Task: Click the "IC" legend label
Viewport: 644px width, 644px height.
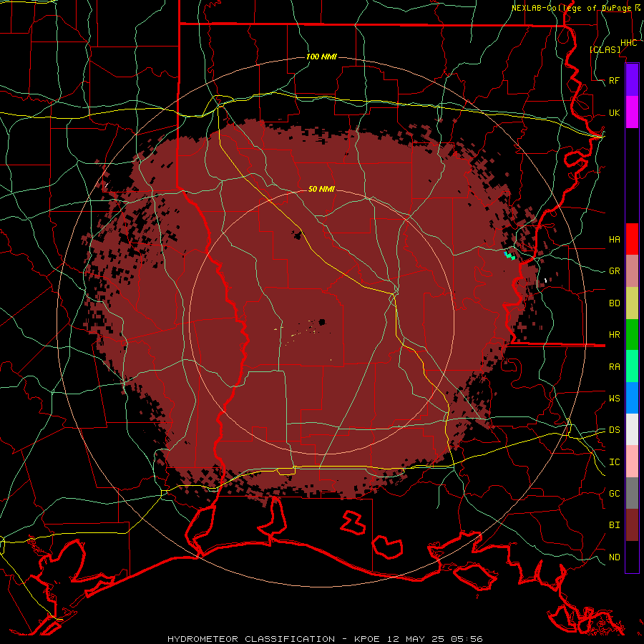Action: [x=614, y=462]
